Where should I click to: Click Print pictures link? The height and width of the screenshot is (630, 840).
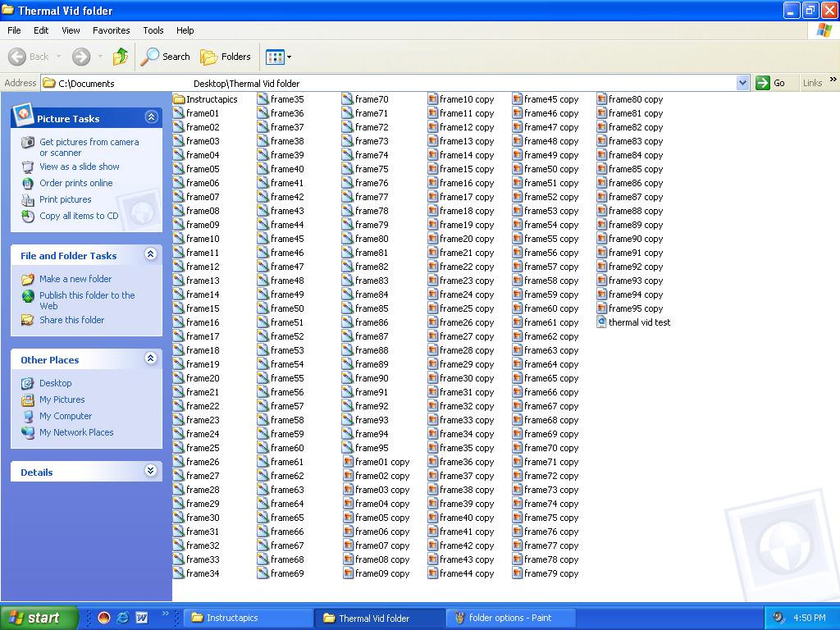(66, 199)
